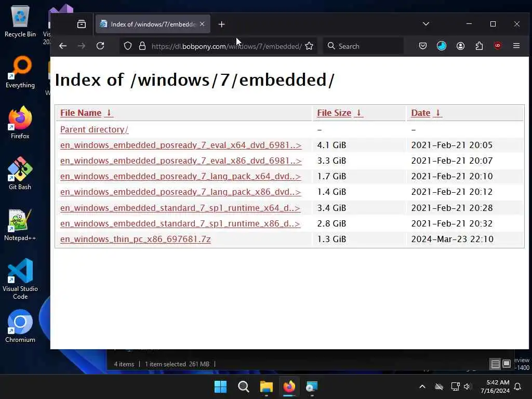
Task: Click into the Search box
Action: pos(363,46)
